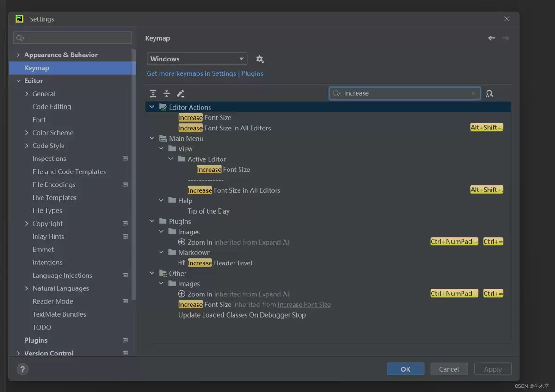Select Tip of the Day action
This screenshot has height=392, width=555.
[209, 211]
